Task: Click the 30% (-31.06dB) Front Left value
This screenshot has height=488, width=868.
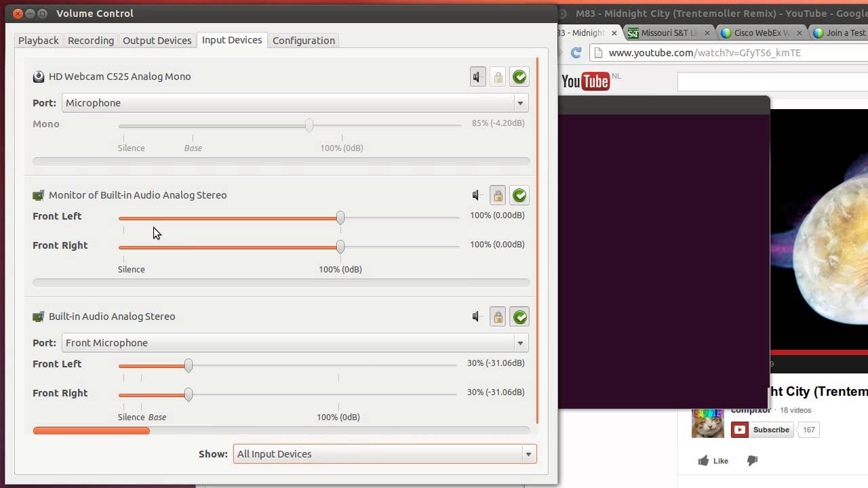Action: pos(496,363)
